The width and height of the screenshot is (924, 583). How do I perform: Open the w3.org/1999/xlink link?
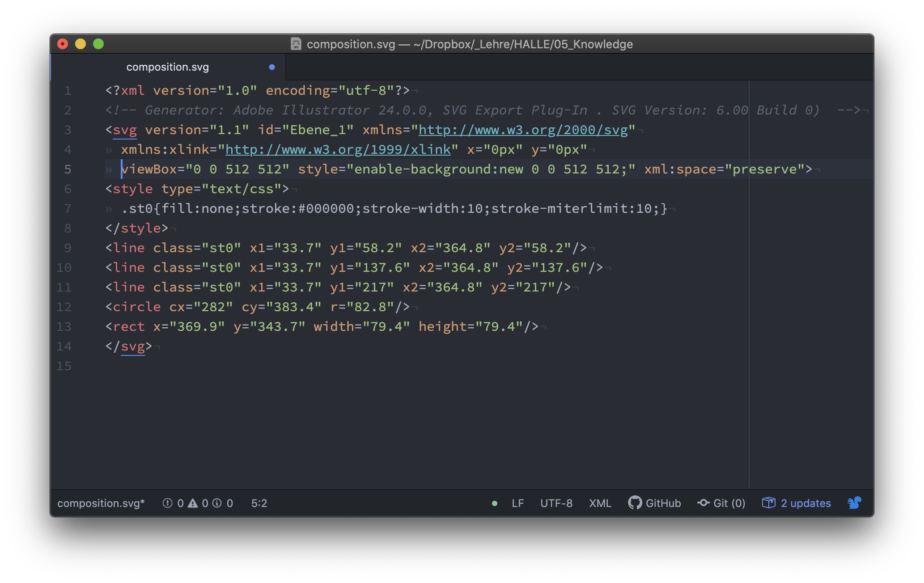coord(338,149)
